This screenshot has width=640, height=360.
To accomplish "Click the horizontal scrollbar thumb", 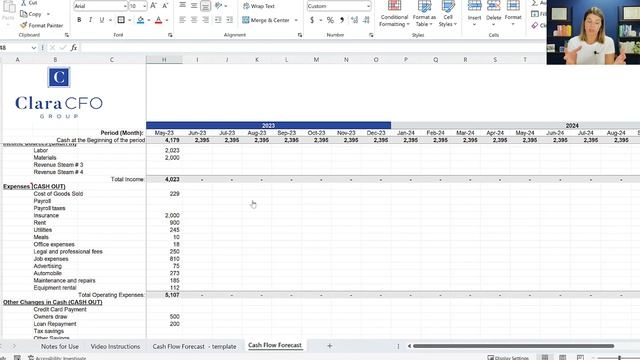I will [x=513, y=346].
